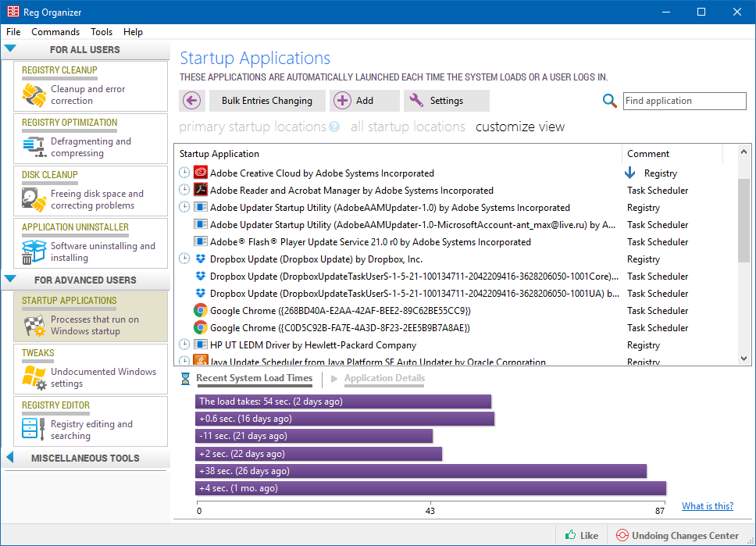
Task: Collapse the For Advanced Users section
Action: click(x=10, y=280)
